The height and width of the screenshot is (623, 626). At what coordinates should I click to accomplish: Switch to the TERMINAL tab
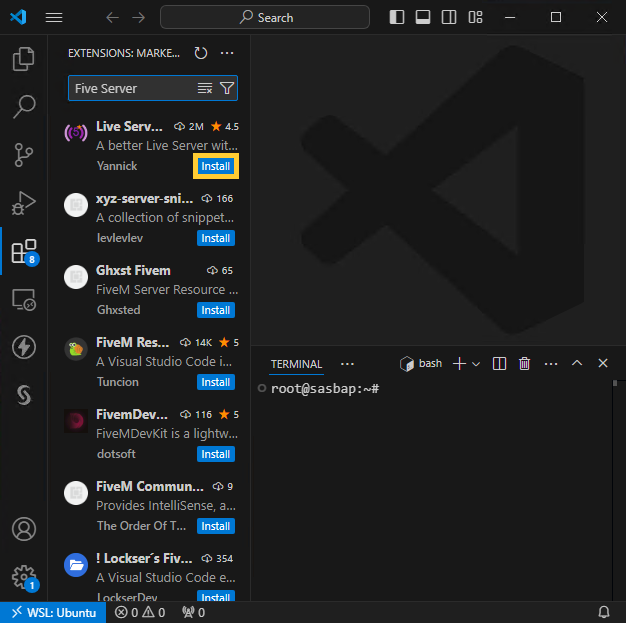tap(296, 364)
